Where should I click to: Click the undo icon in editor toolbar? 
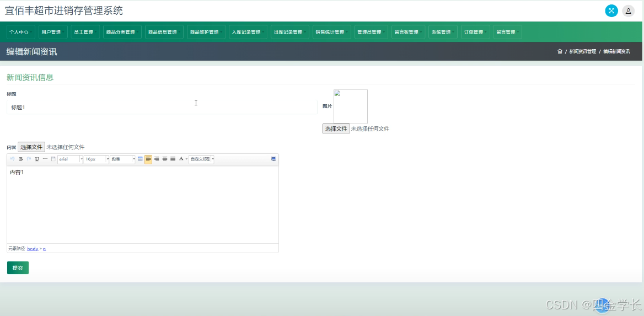(x=12, y=159)
